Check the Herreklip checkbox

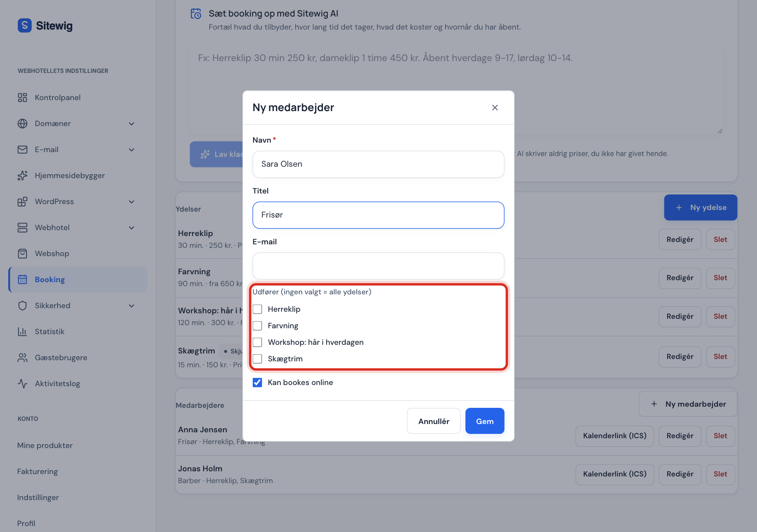pyautogui.click(x=257, y=309)
